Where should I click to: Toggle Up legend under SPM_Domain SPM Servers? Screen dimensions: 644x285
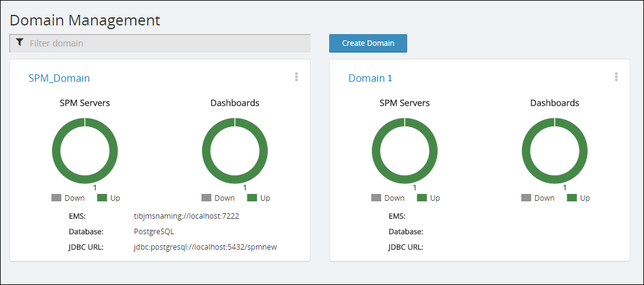108,198
